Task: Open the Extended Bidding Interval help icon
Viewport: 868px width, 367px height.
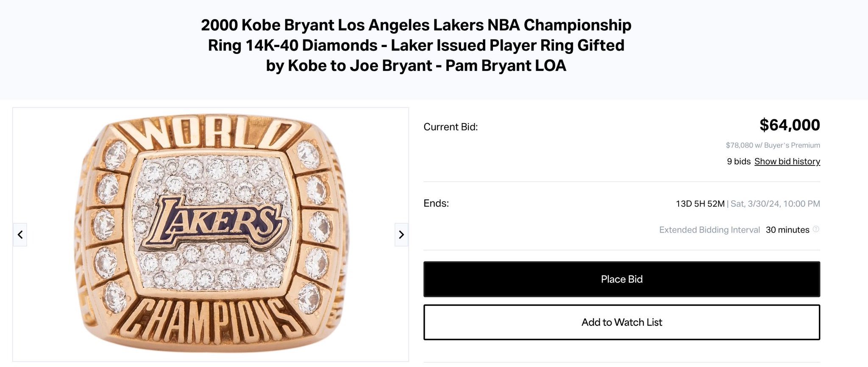Action: (816, 230)
